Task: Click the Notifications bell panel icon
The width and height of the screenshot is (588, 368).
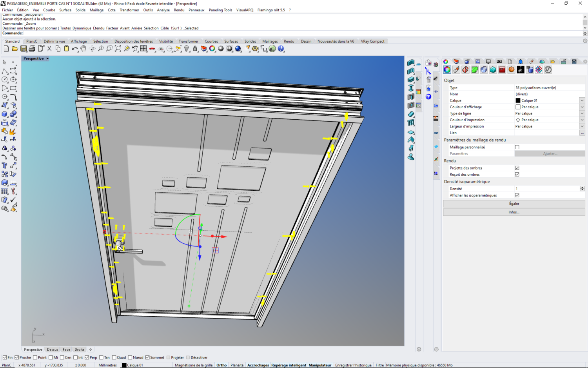Action: 520,62
